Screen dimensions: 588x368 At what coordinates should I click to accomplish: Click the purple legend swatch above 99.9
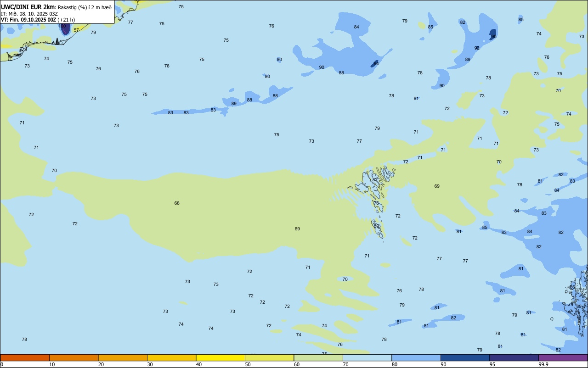click(x=563, y=357)
